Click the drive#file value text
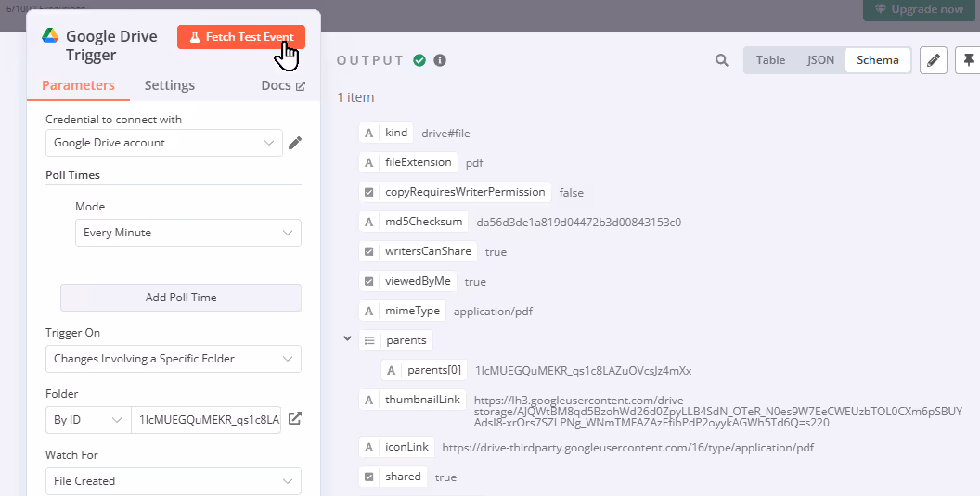The width and height of the screenshot is (980, 496). (x=445, y=134)
